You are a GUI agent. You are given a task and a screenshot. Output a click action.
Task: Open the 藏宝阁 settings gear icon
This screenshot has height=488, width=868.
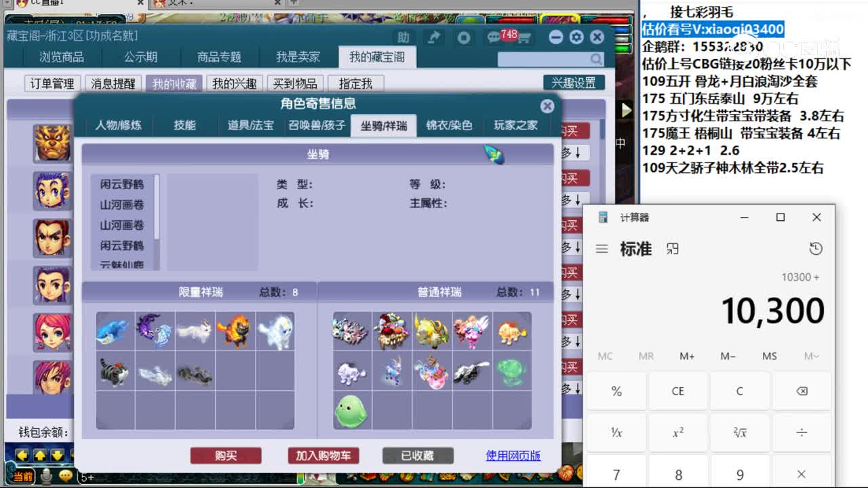pyautogui.click(x=575, y=39)
